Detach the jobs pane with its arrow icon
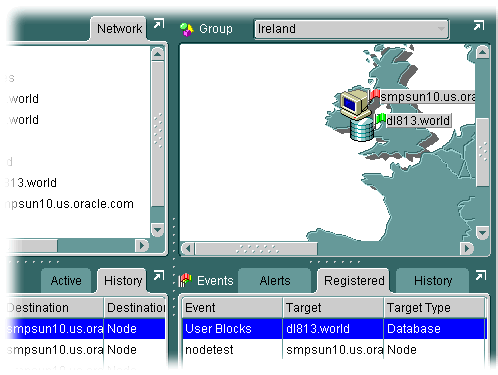Image resolution: width=498 pixels, height=375 pixels. pyautogui.click(x=158, y=276)
